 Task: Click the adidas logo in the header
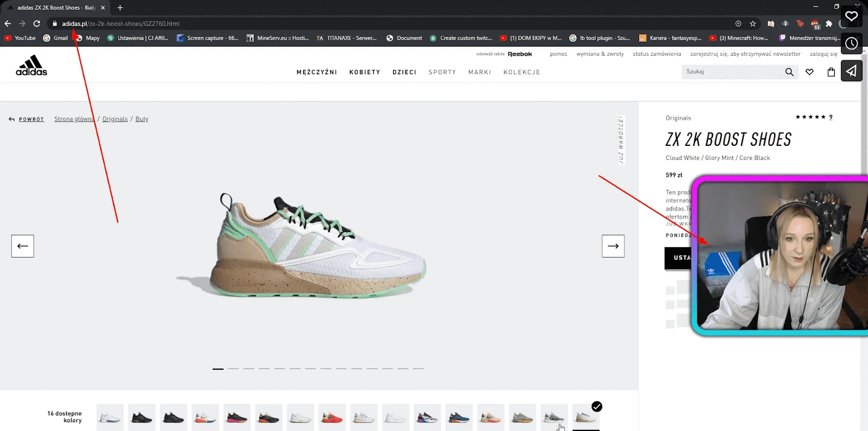point(31,65)
